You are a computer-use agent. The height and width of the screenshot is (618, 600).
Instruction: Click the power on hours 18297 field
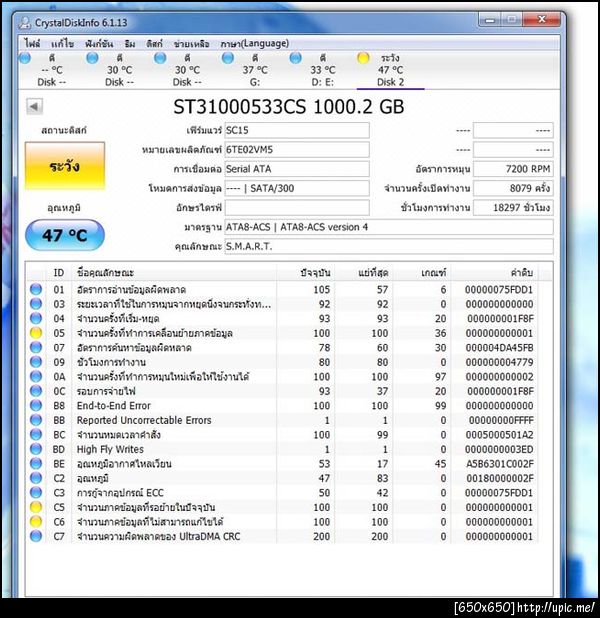pyautogui.click(x=513, y=207)
